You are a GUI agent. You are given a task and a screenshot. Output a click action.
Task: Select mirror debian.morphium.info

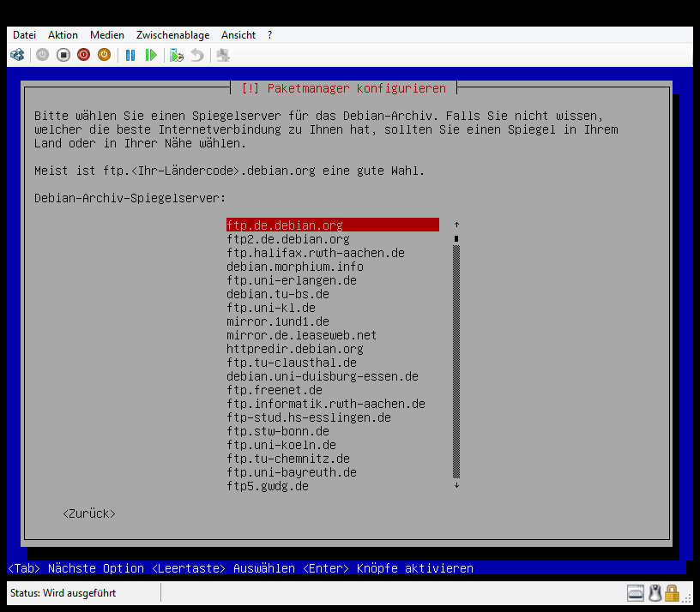pos(295,267)
